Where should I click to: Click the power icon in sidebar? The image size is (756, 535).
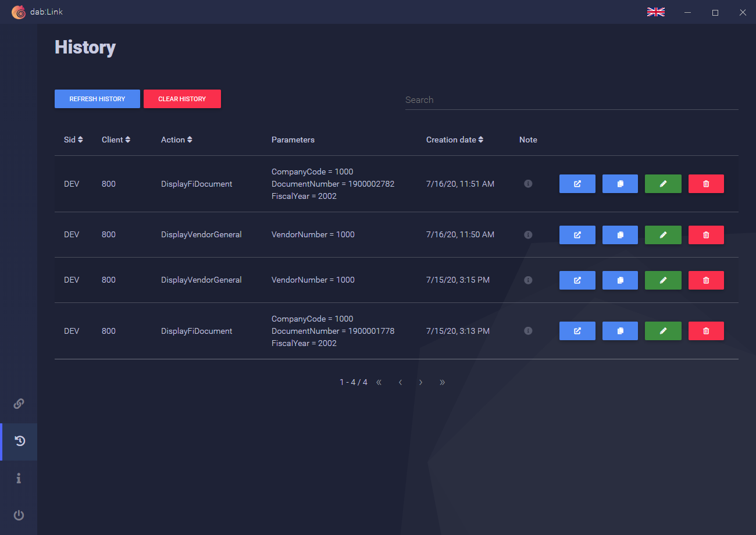(19, 515)
